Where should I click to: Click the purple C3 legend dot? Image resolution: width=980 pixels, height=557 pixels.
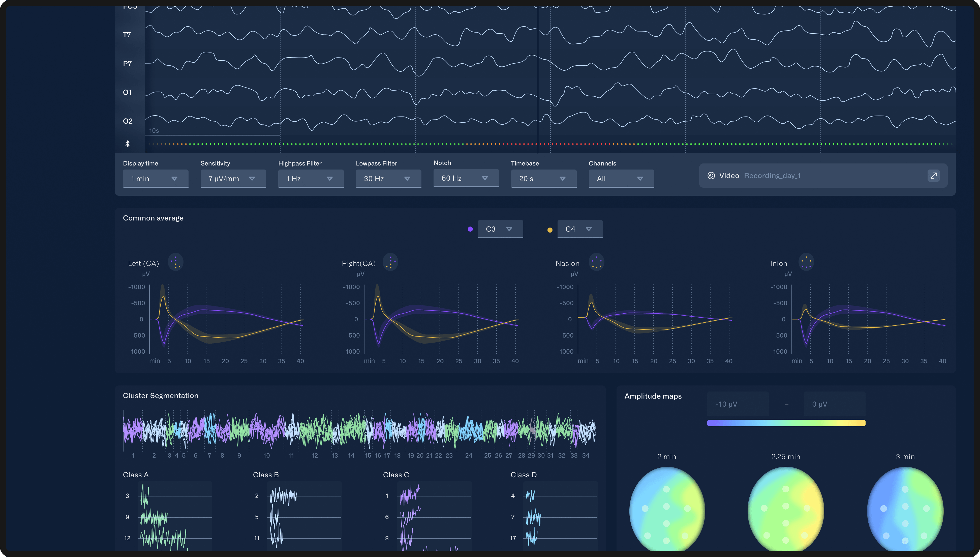click(470, 229)
